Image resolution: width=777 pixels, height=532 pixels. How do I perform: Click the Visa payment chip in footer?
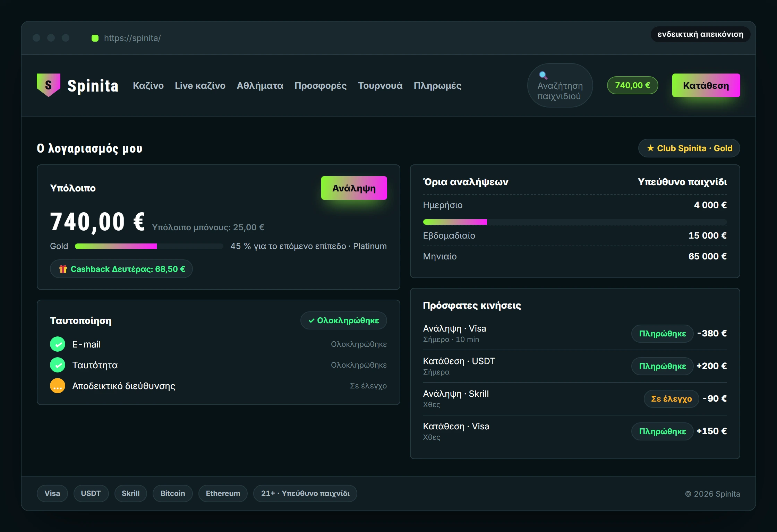point(52,494)
